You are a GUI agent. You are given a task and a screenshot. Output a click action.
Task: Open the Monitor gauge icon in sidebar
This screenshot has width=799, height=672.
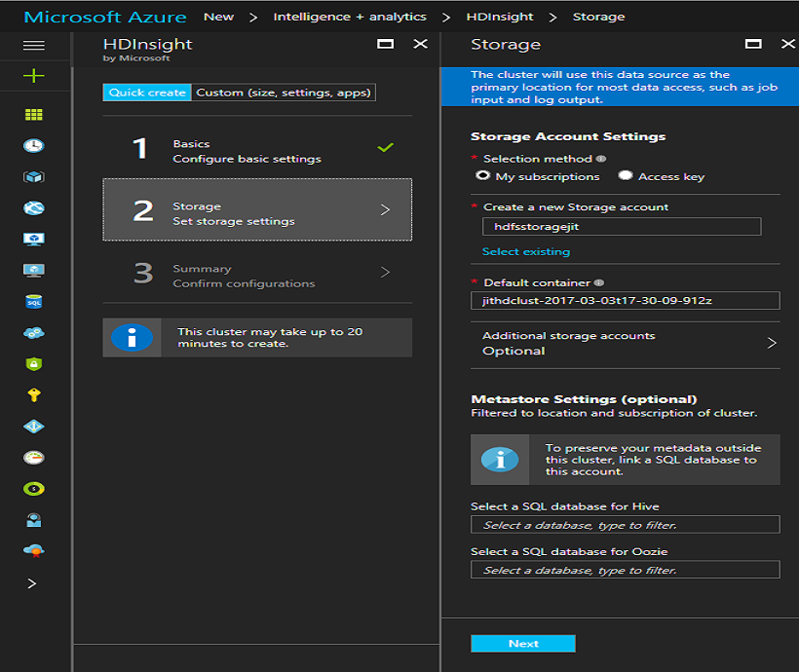(34, 458)
